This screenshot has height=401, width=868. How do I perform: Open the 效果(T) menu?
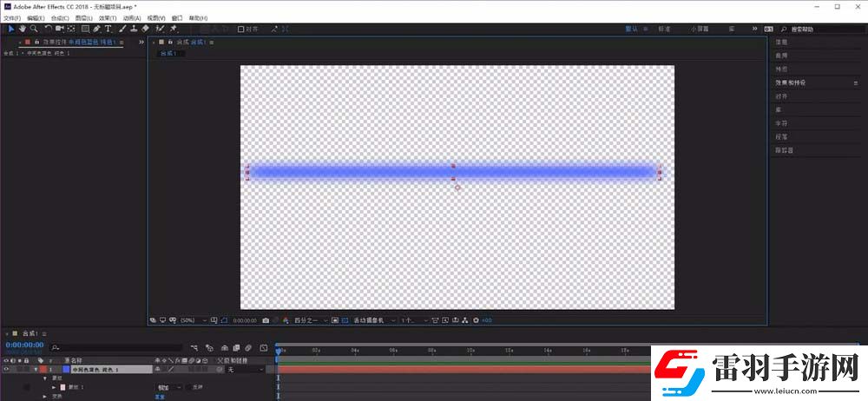[x=107, y=17]
